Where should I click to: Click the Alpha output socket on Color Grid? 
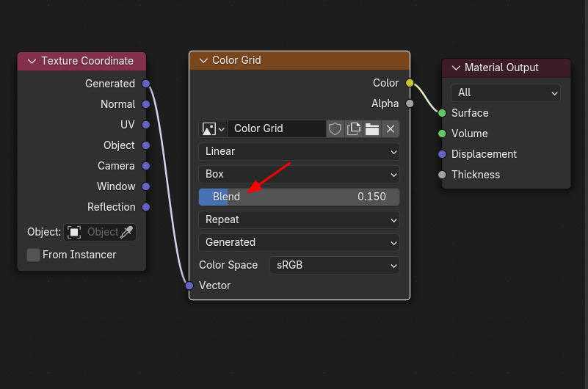pos(410,103)
